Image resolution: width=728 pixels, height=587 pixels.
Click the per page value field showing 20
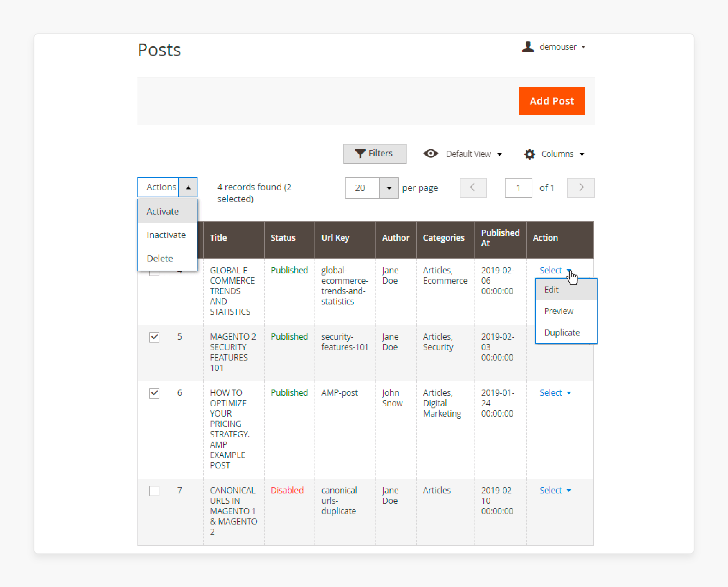point(362,188)
